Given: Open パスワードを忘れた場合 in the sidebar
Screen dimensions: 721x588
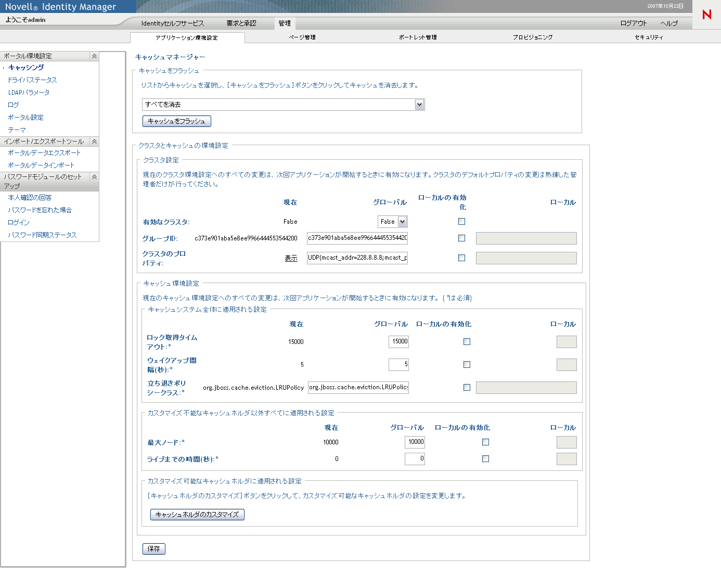Looking at the screenshot, I should 40,210.
